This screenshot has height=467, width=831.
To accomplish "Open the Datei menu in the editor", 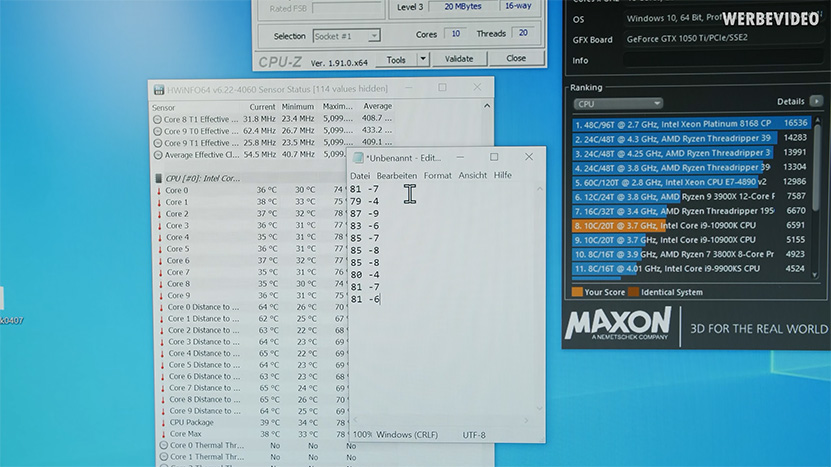I will [360, 175].
